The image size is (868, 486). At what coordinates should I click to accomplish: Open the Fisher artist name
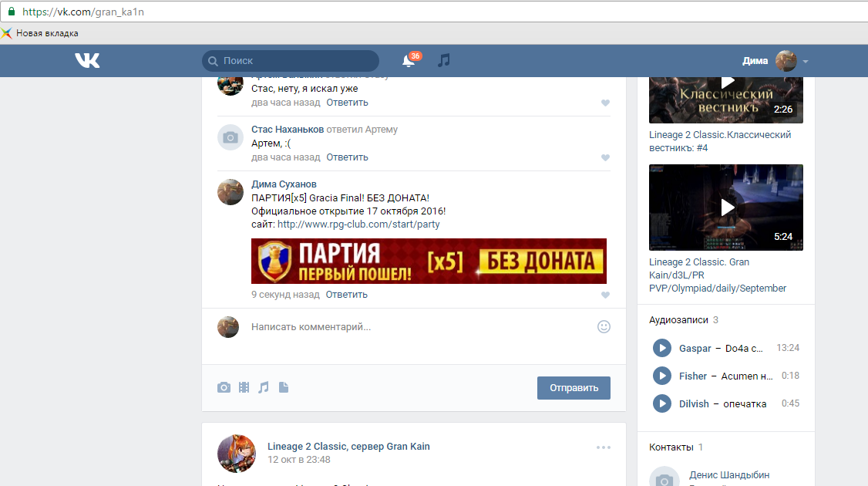pyautogui.click(x=693, y=376)
